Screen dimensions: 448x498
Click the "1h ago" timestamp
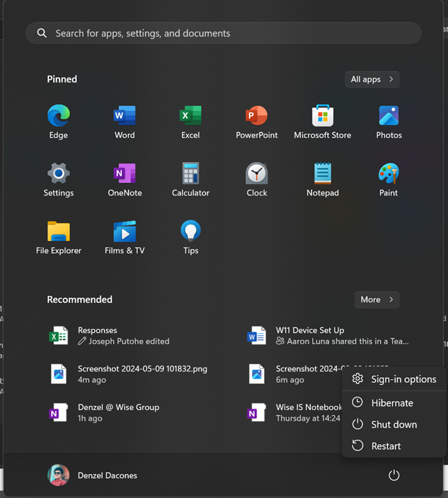pyautogui.click(x=90, y=418)
